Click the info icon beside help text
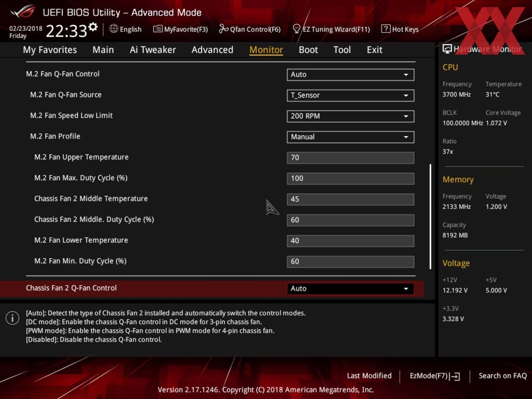 click(13, 318)
